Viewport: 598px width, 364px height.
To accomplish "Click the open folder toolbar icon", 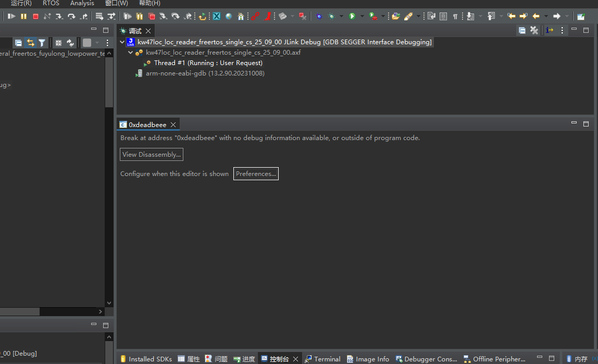I will coord(396,16).
